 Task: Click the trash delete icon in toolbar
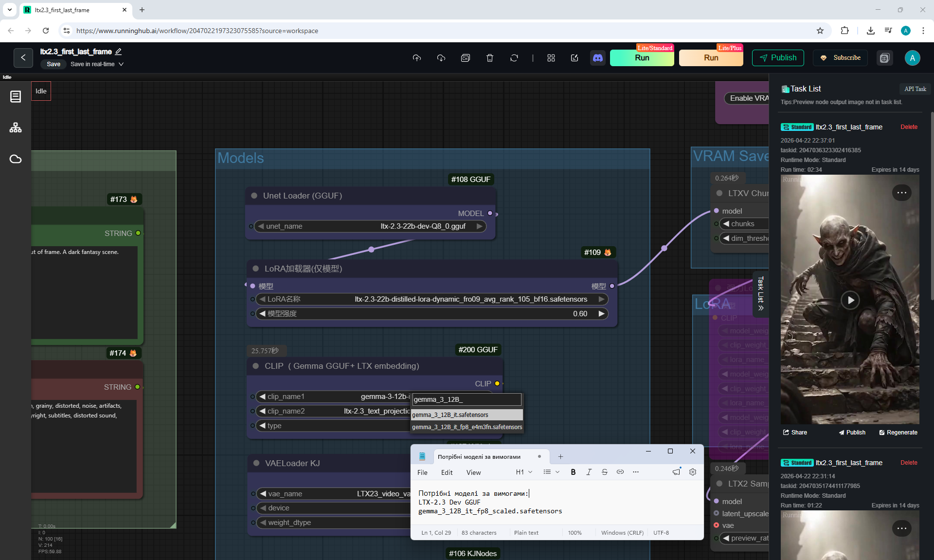[490, 58]
